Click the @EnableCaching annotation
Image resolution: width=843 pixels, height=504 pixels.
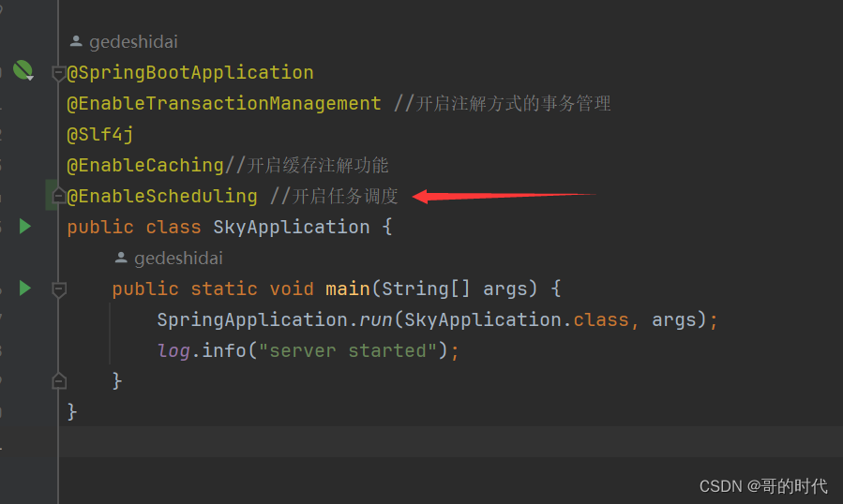tap(145, 165)
